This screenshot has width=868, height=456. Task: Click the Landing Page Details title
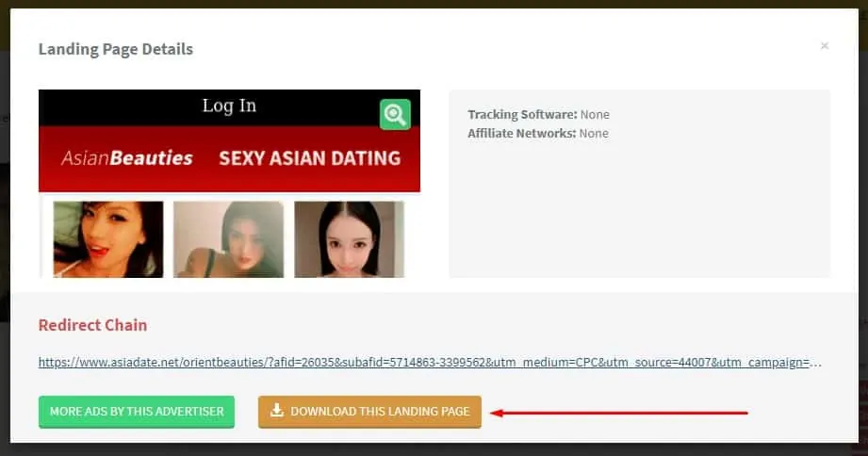(116, 49)
